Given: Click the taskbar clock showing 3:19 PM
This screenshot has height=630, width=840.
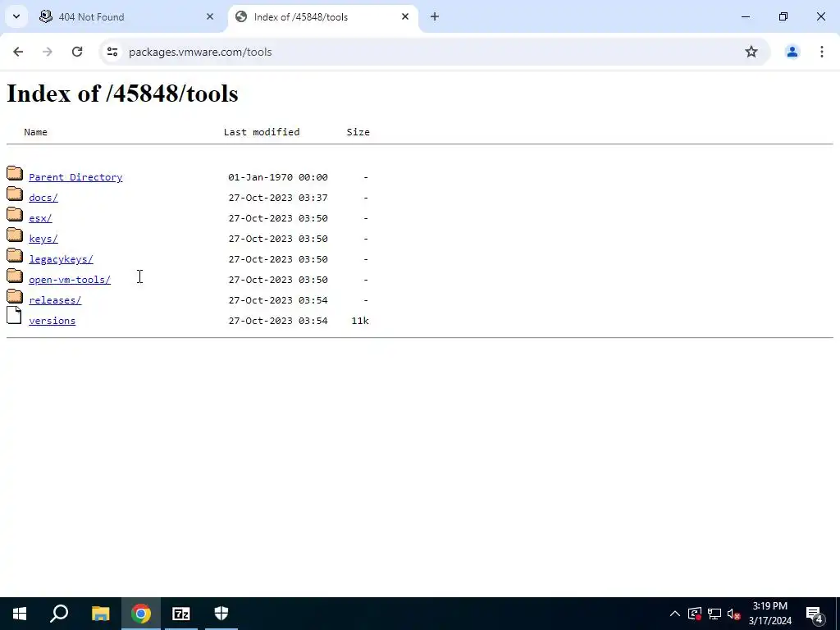Looking at the screenshot, I should click(x=769, y=614).
